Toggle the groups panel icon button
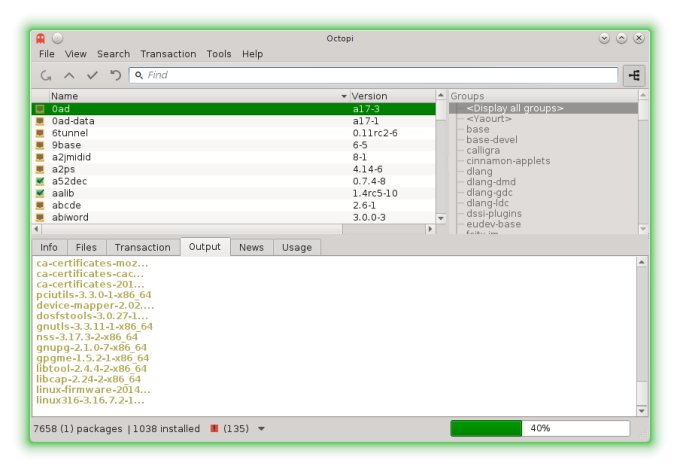This screenshot has height=472, width=680. click(x=634, y=75)
